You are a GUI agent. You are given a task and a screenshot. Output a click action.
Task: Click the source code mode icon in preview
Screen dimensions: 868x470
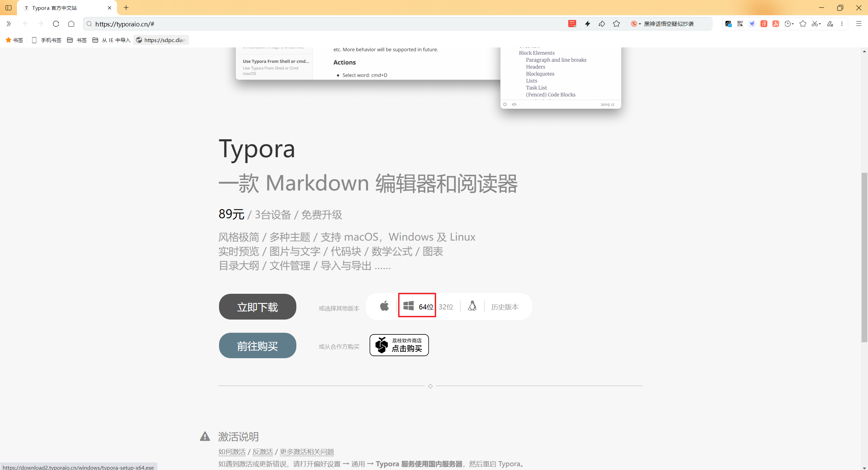tap(514, 104)
